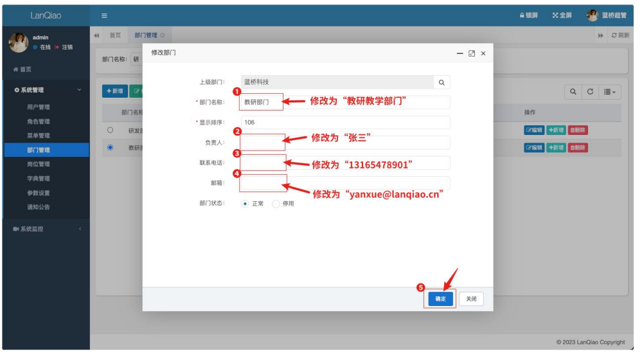
Task: Click green 新增 in the second table row
Action: [556, 147]
